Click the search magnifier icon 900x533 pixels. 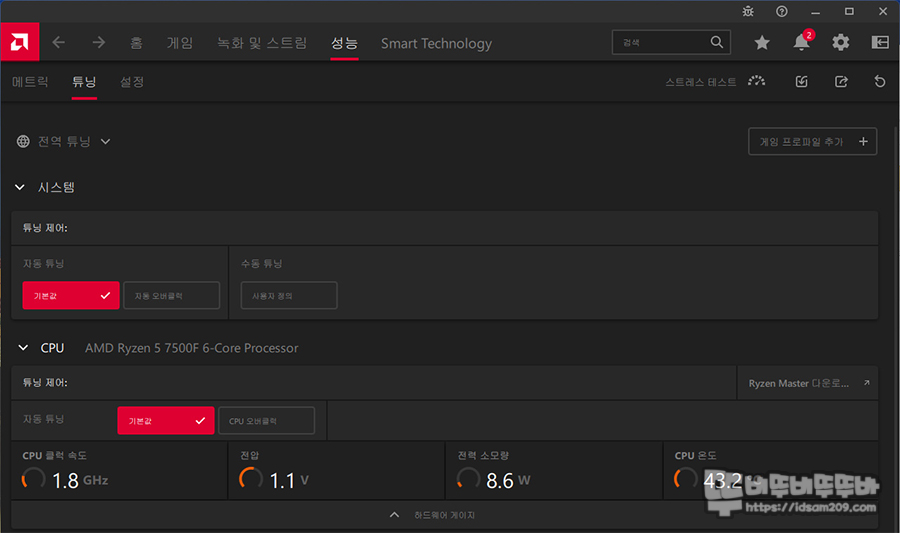click(x=716, y=42)
